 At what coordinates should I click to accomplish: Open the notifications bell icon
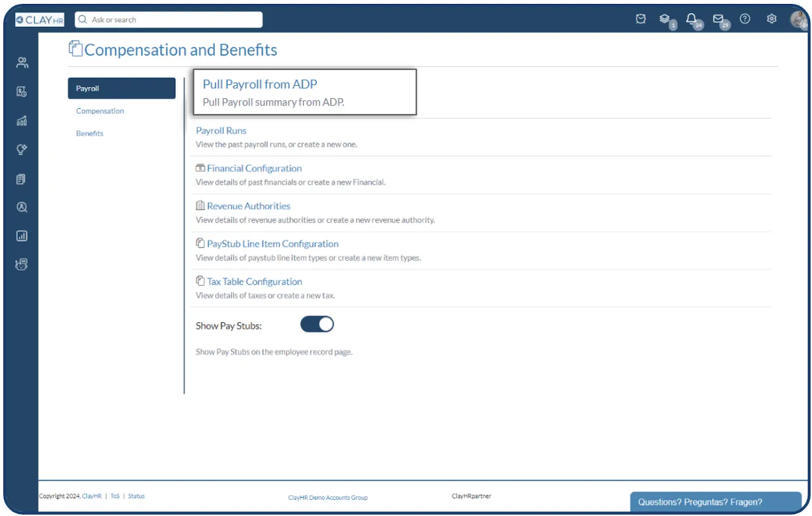692,19
